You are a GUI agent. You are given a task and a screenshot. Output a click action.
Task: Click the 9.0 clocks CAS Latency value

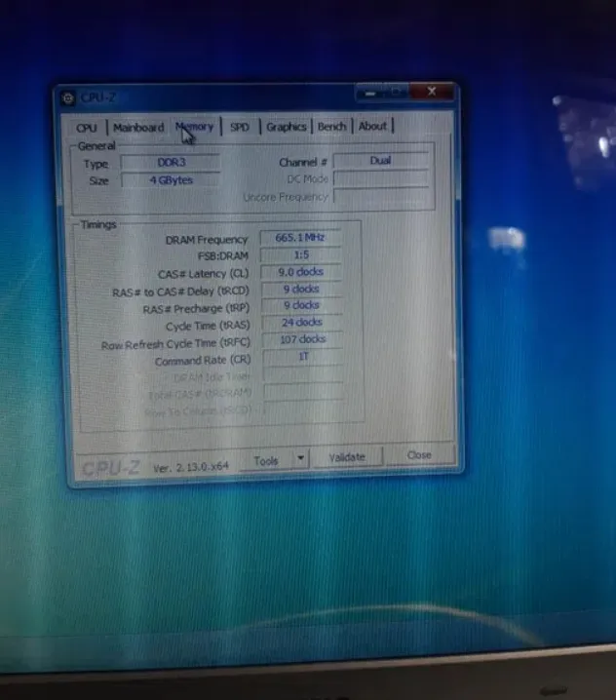(301, 272)
